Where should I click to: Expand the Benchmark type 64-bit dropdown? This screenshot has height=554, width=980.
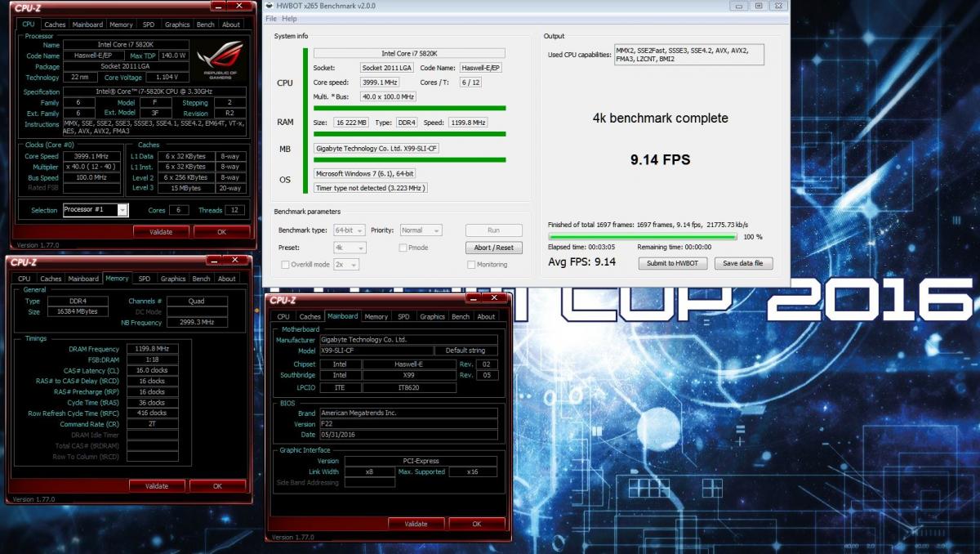350,230
